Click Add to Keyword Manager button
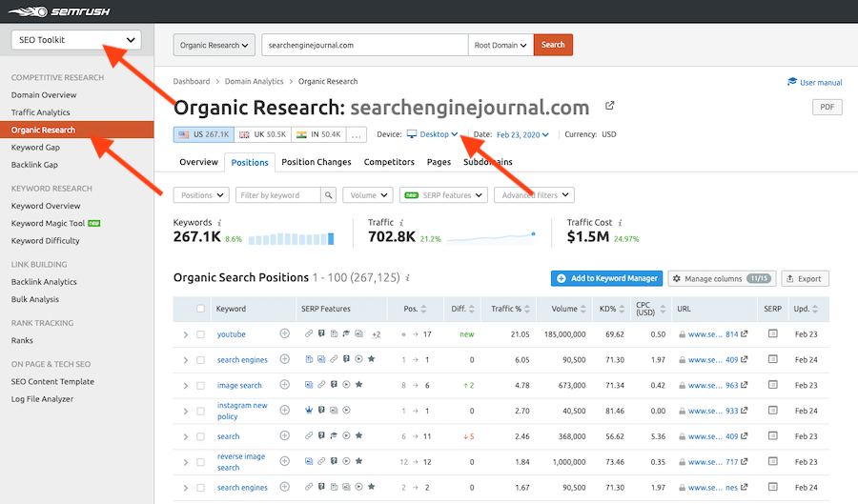 click(x=607, y=278)
